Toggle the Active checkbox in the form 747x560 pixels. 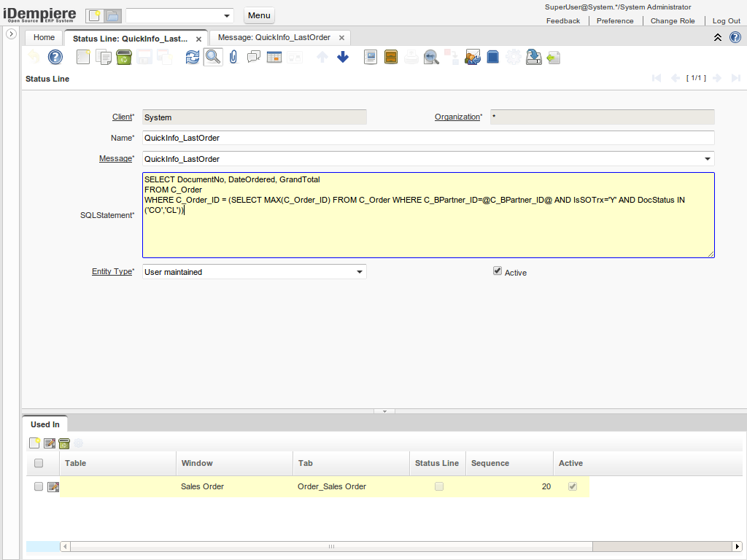click(x=498, y=271)
